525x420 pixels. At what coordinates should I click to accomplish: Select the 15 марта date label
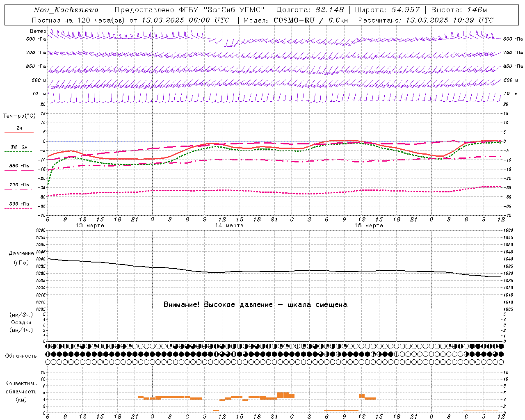[x=369, y=226]
